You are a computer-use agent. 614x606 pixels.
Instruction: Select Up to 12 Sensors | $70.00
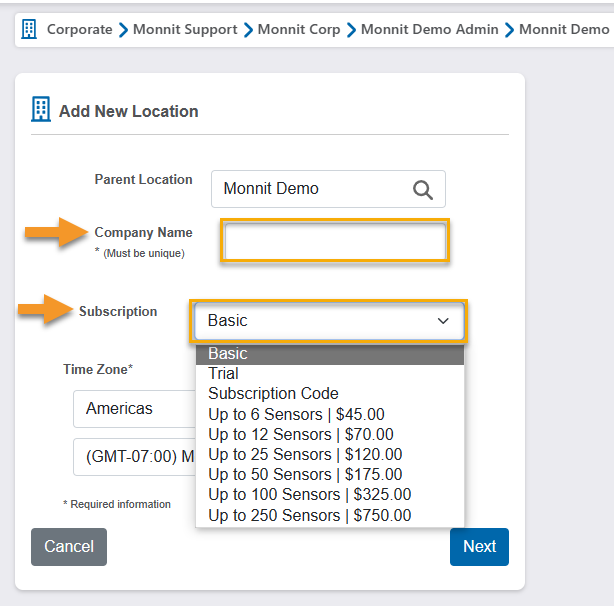(330, 435)
